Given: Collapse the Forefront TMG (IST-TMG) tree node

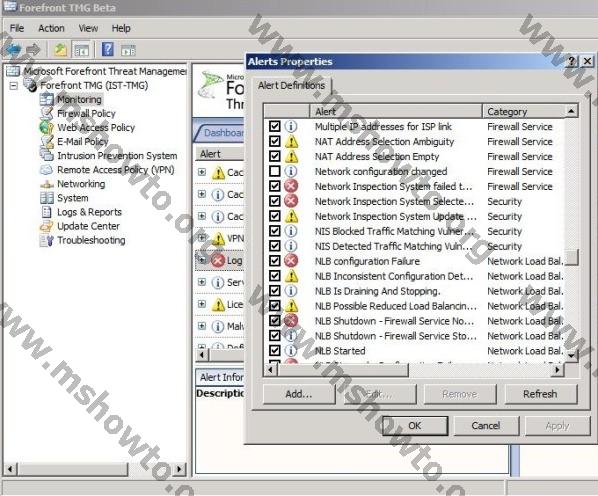Looking at the screenshot, I should 13,85.
